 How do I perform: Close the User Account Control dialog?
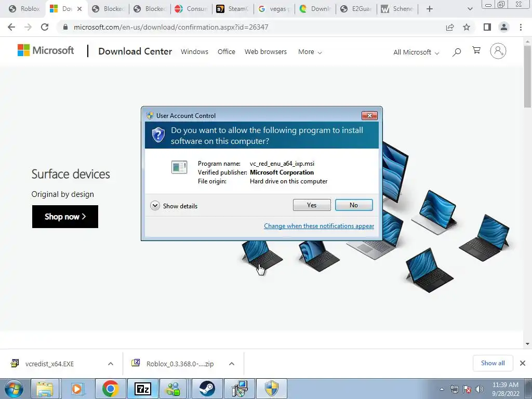click(369, 116)
